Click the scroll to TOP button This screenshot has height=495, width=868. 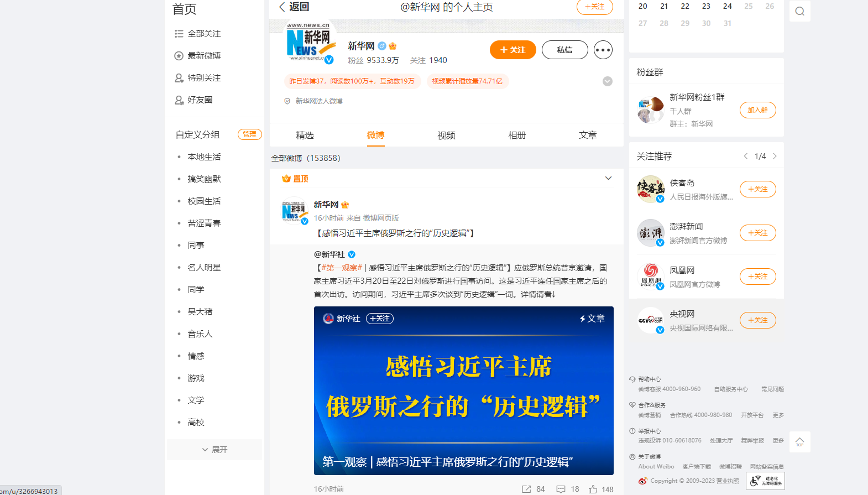[x=799, y=442]
